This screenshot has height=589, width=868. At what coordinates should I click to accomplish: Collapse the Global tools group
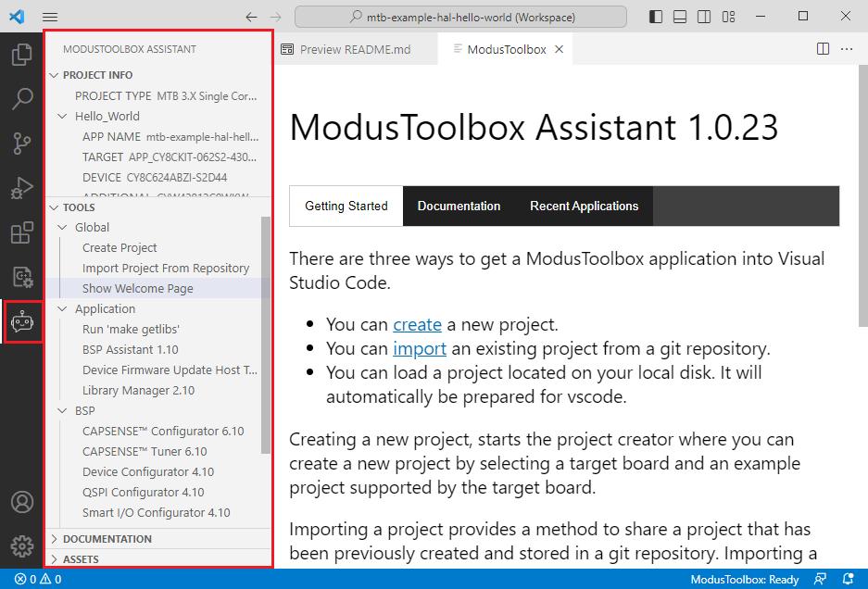coord(62,228)
